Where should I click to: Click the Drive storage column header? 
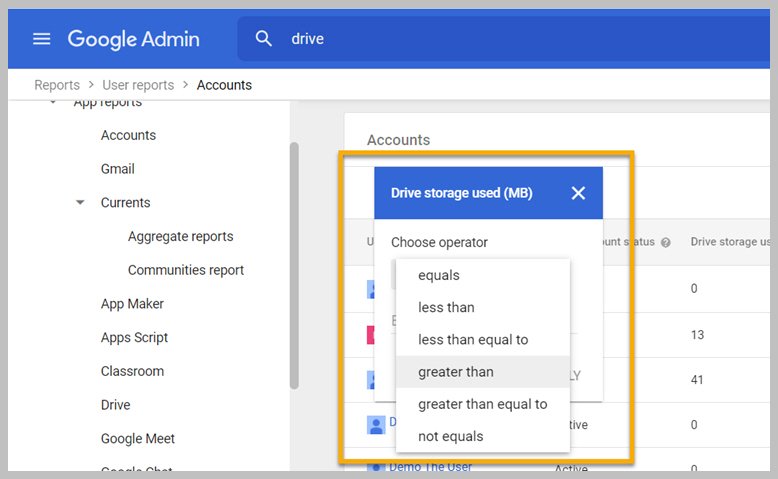(x=730, y=242)
